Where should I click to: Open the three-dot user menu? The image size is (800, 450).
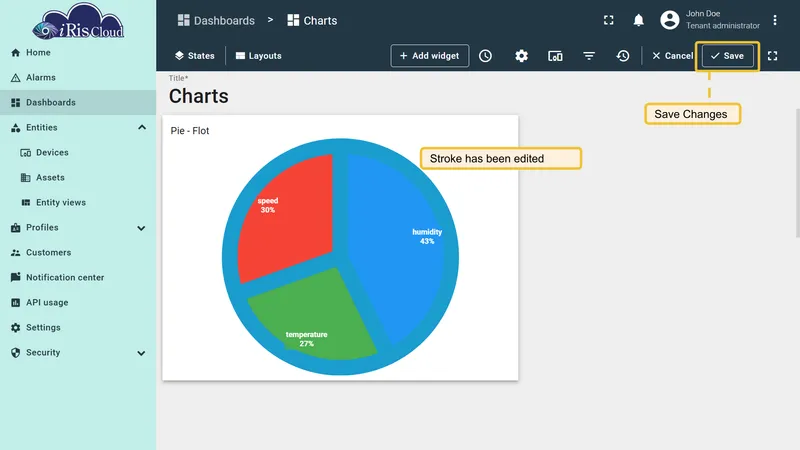(774, 20)
